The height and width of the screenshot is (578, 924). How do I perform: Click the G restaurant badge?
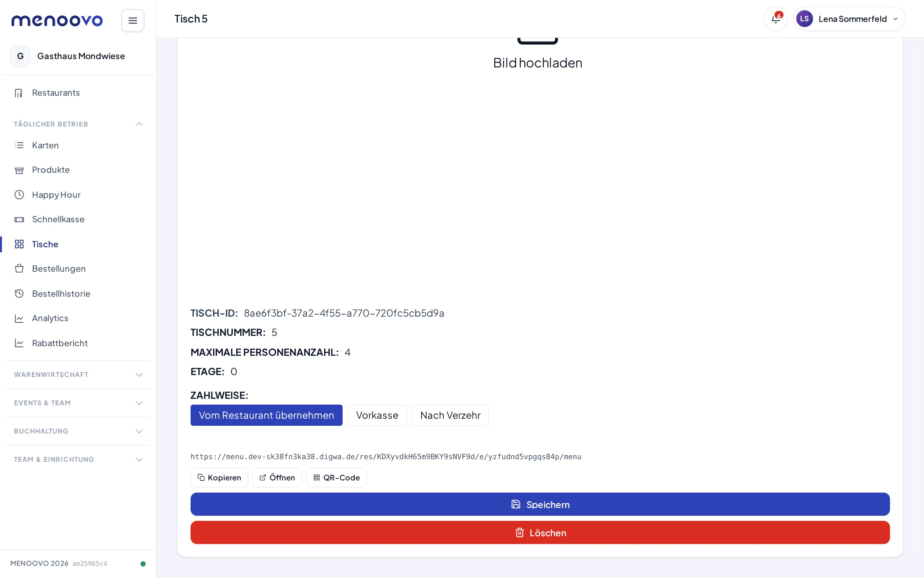coord(21,56)
